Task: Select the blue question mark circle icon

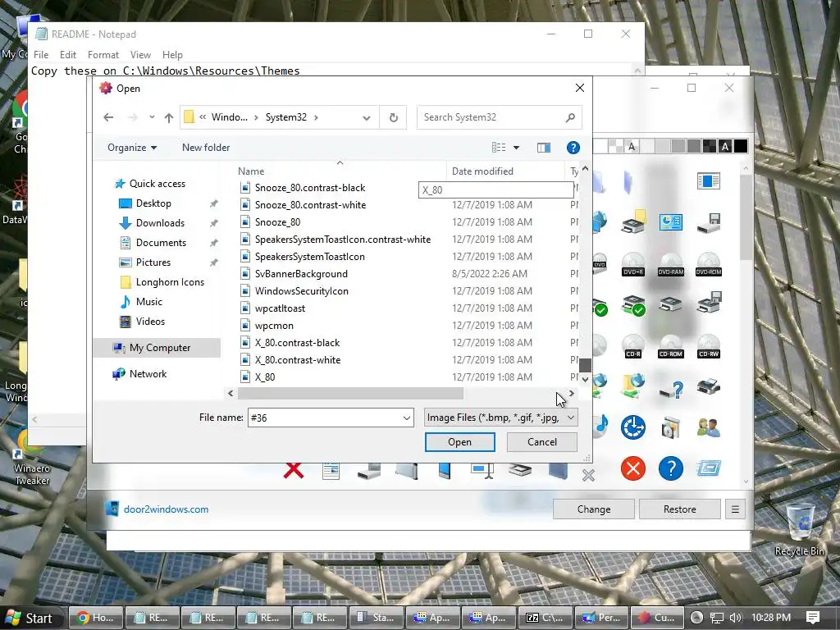Action: (x=671, y=468)
